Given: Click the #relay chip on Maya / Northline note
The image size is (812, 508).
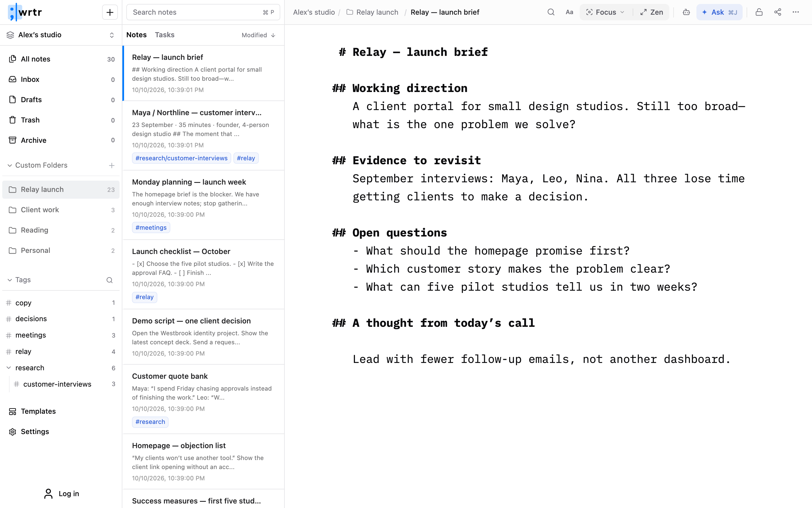Looking at the screenshot, I should point(246,158).
